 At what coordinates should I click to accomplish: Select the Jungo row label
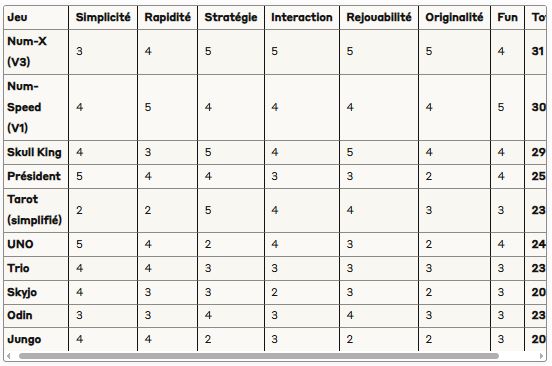[24, 339]
